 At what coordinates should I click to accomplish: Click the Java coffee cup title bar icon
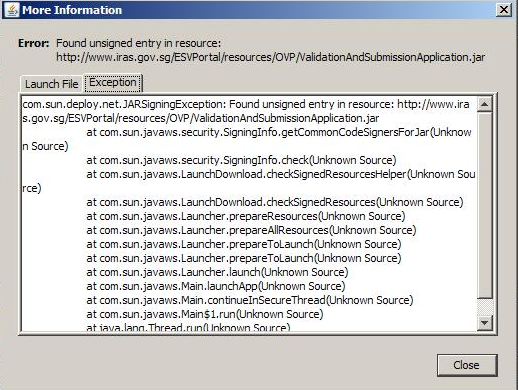12,10
